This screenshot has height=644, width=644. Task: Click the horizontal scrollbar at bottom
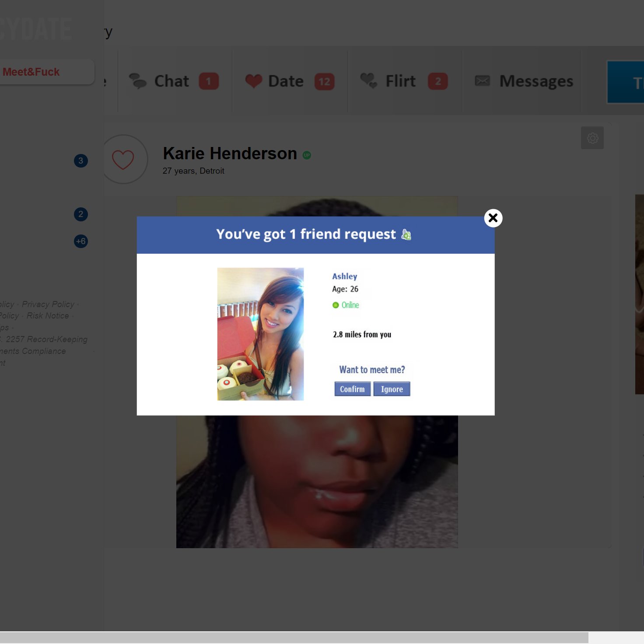coord(294,637)
